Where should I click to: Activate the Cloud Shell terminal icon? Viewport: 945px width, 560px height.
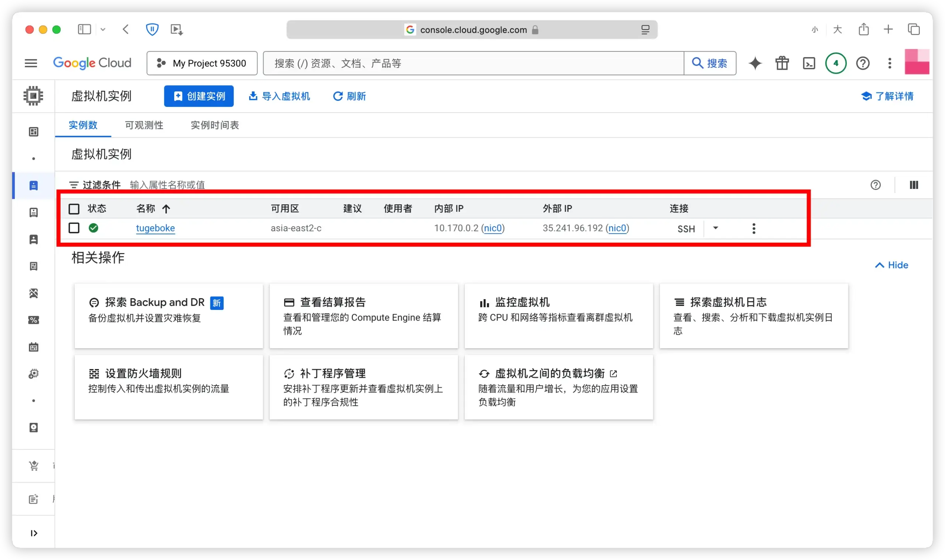click(x=809, y=63)
